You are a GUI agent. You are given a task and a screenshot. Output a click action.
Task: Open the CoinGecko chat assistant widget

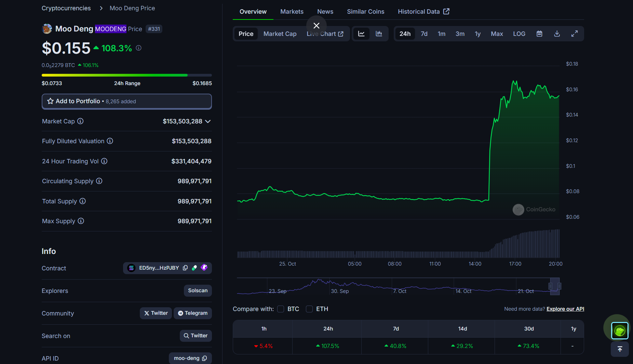tap(620, 331)
